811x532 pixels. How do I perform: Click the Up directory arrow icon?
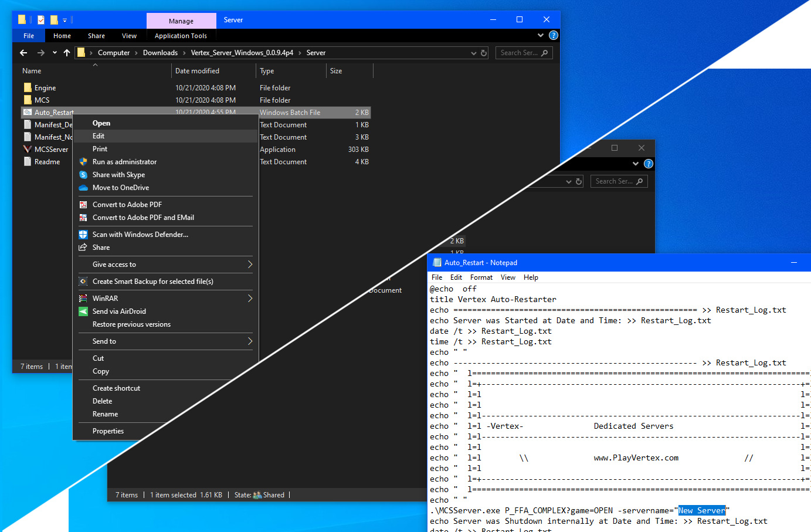coord(67,53)
